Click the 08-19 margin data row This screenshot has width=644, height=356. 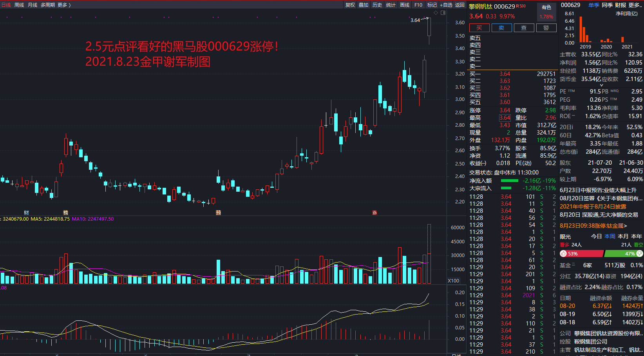[601, 314]
